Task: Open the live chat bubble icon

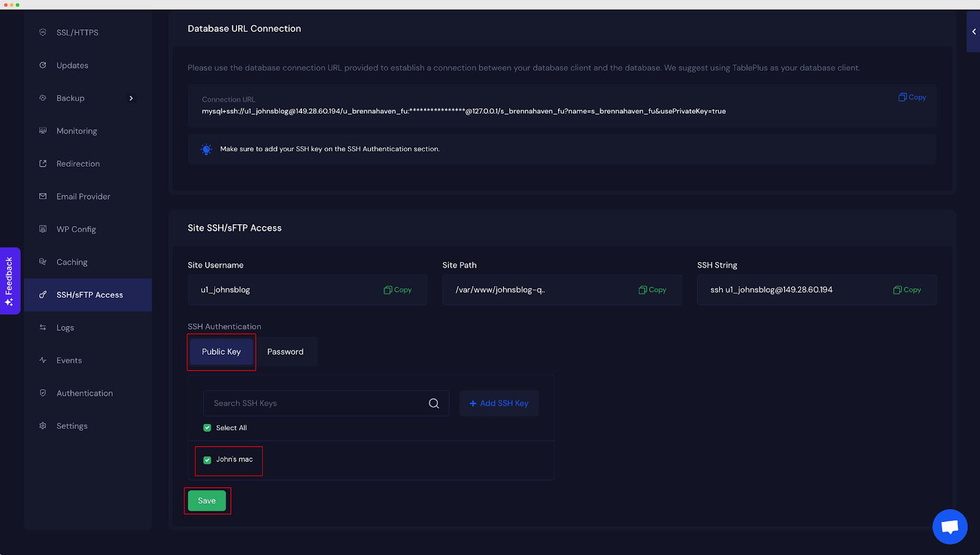Action: [949, 526]
